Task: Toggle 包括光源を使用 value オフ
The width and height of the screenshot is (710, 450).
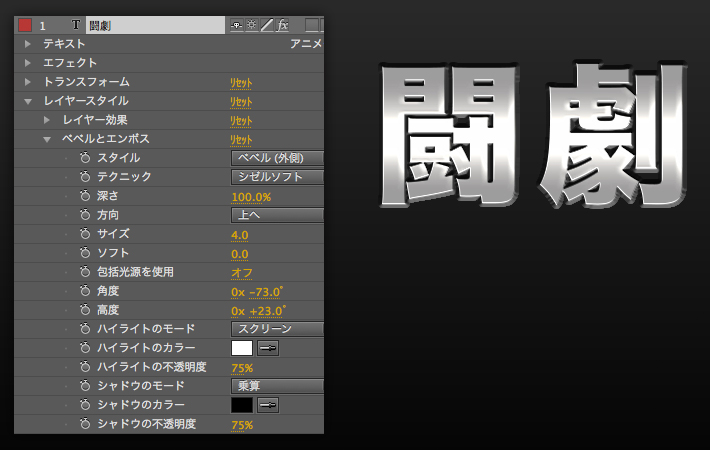Action: point(241,272)
